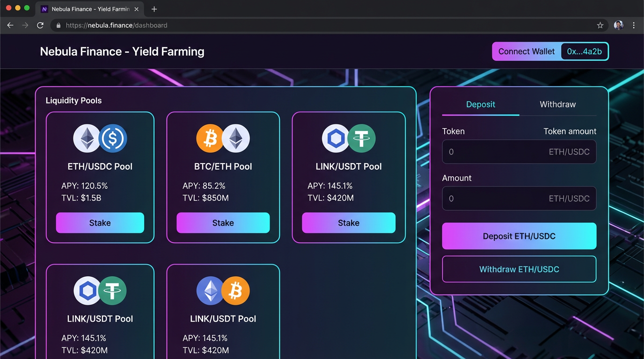Click the Connect Wallet button
Screen dimensions: 644x359
pyautogui.click(x=526, y=51)
